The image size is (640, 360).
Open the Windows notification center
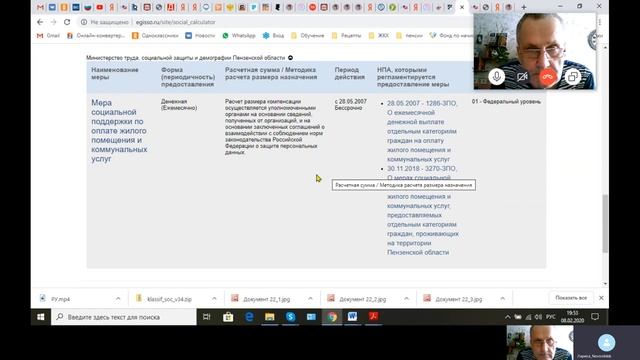(595, 317)
